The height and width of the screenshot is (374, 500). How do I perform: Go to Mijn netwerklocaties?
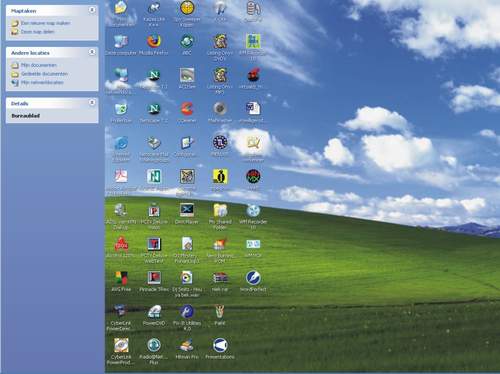click(42, 83)
